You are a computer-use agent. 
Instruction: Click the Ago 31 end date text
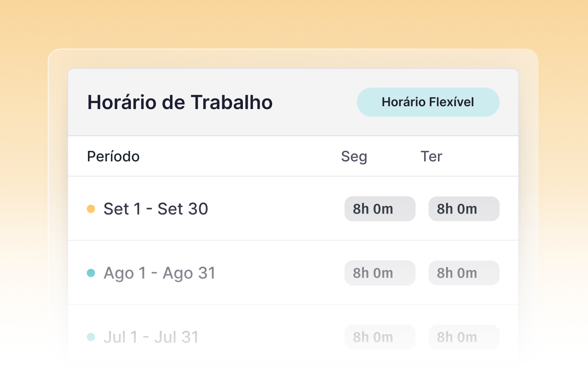click(189, 273)
